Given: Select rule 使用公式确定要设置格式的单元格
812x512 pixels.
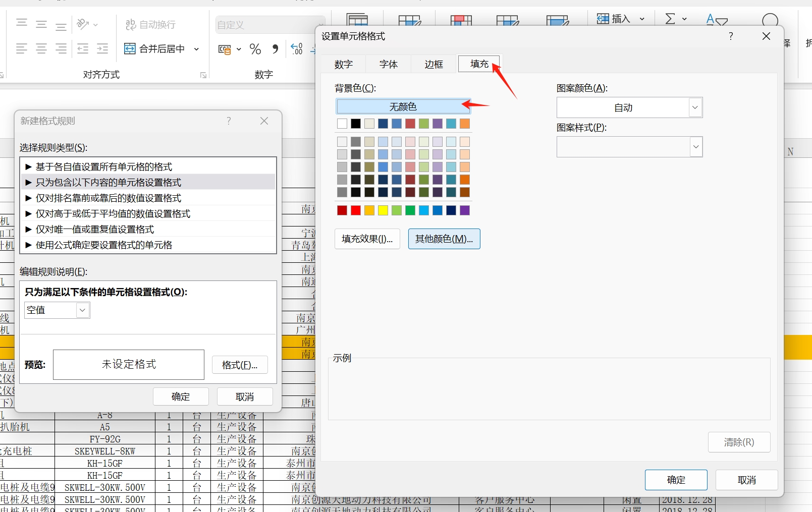Looking at the screenshot, I should pyautogui.click(x=148, y=245).
